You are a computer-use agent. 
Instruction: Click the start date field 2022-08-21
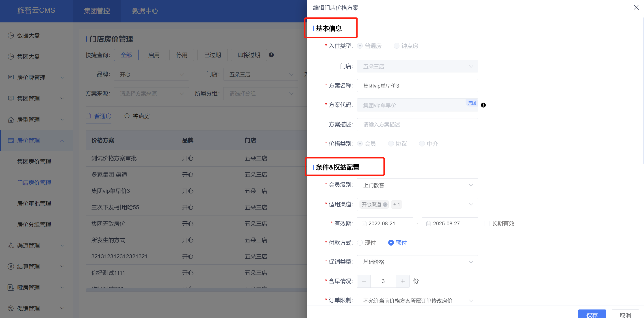click(385, 224)
